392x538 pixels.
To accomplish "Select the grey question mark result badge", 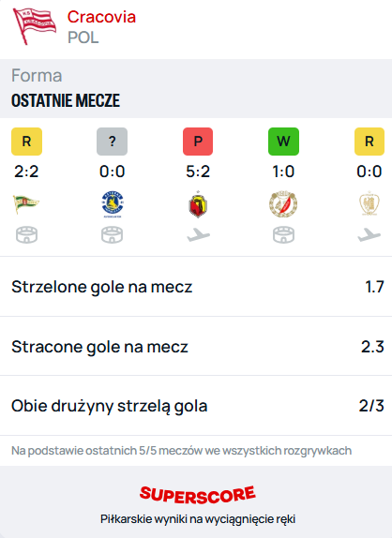I will pos(112,142).
